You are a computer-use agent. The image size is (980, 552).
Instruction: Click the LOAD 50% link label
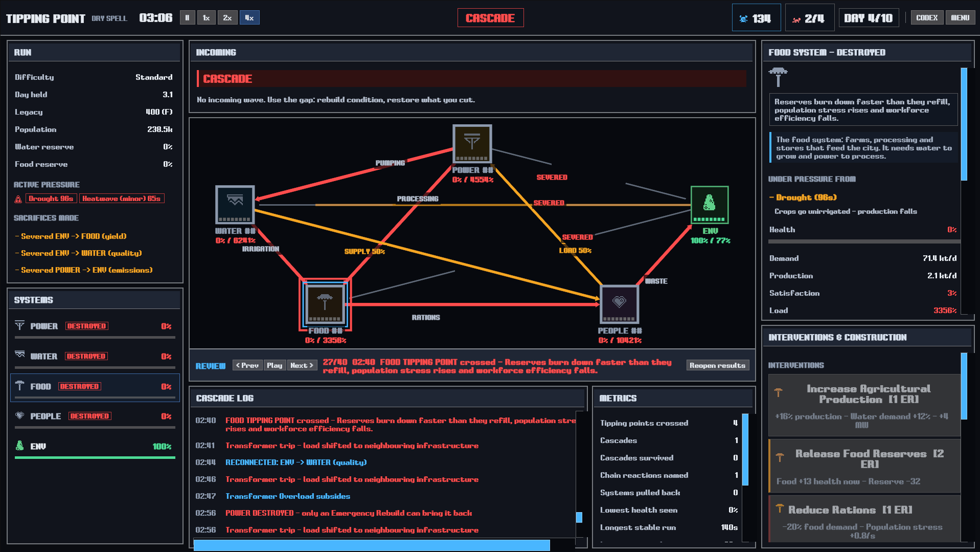coord(575,250)
